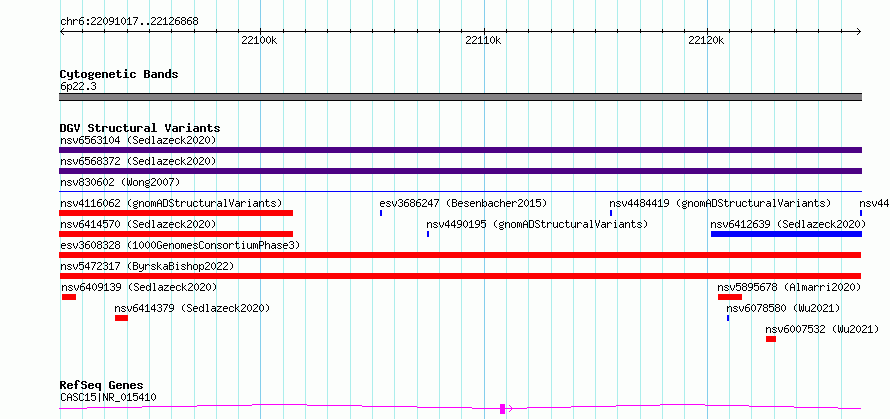Click the chr6:22091017..22126868 coordinate text

pyautogui.click(x=129, y=21)
